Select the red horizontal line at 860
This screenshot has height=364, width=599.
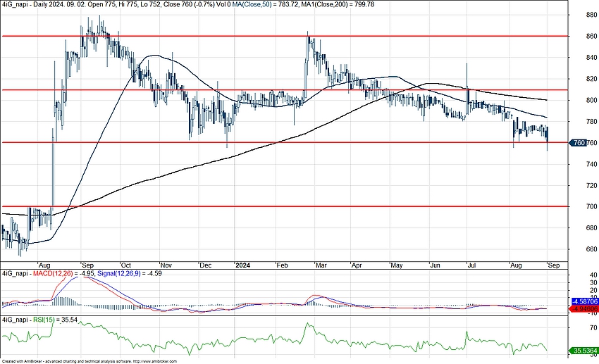click(285, 36)
